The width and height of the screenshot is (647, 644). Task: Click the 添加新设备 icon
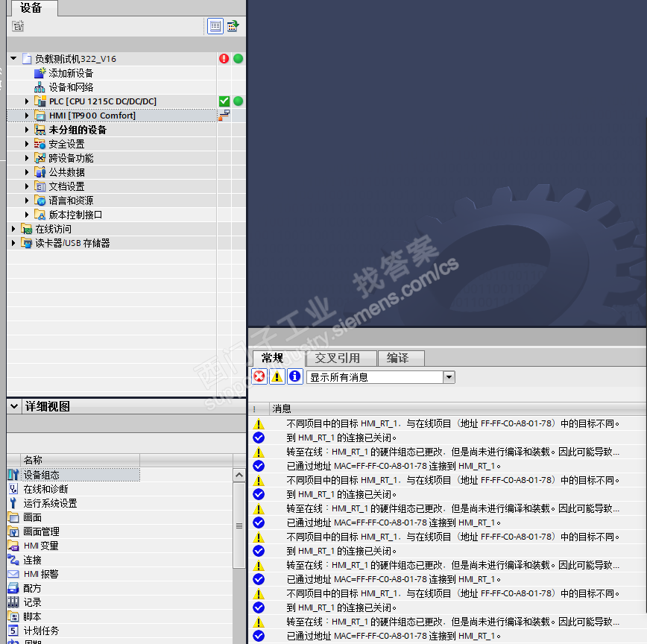pyautogui.click(x=40, y=73)
